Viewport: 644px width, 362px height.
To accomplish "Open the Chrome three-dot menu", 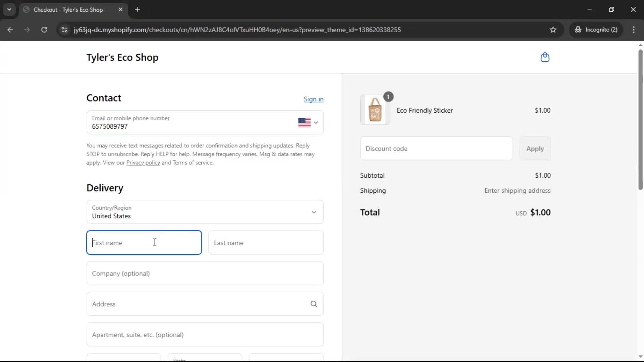I will click(634, 29).
